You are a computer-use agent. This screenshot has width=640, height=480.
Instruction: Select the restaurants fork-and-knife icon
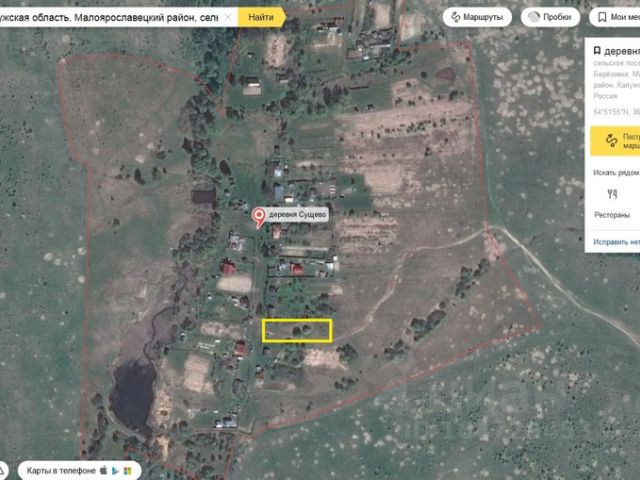pyautogui.click(x=612, y=194)
